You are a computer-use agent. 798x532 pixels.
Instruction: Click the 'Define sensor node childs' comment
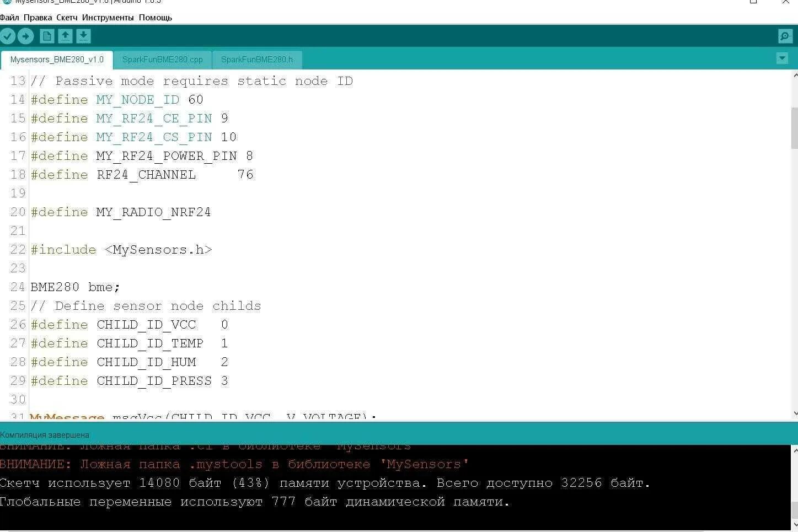tap(146, 306)
